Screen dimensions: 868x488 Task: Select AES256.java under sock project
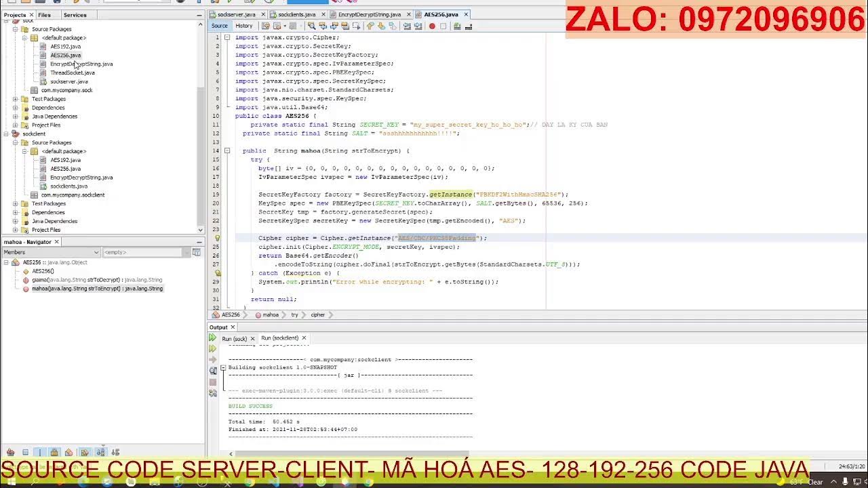coord(65,55)
